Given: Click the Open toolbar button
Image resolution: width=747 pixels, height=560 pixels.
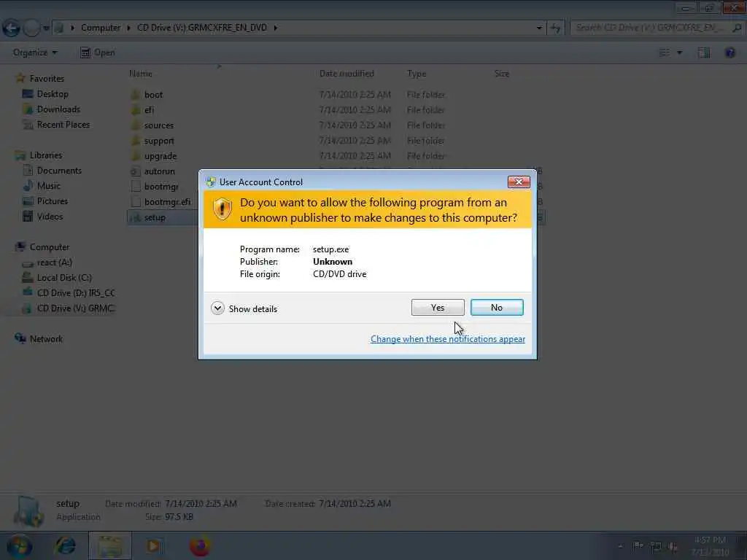Looking at the screenshot, I should point(98,52).
